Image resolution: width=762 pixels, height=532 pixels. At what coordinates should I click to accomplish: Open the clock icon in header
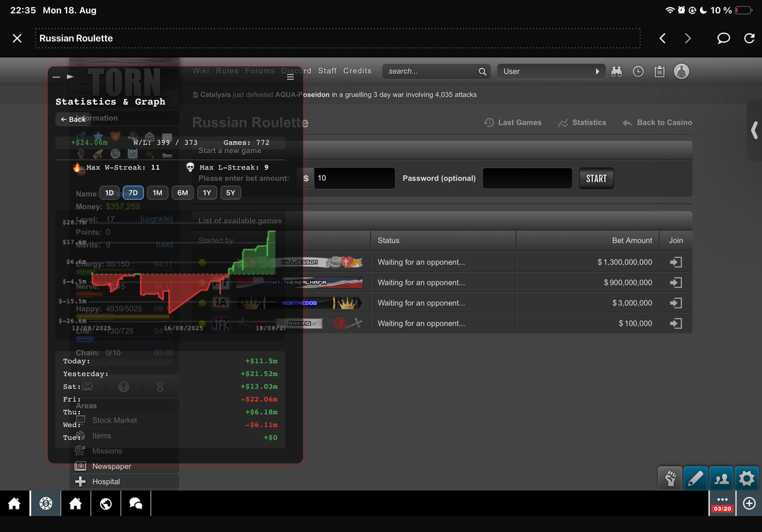[x=638, y=71]
